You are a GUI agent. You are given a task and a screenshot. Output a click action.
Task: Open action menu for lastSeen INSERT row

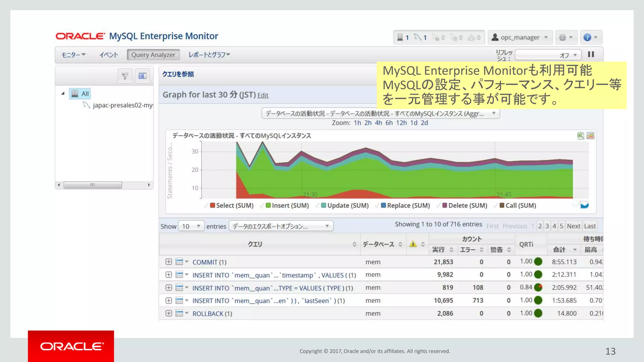point(182,300)
